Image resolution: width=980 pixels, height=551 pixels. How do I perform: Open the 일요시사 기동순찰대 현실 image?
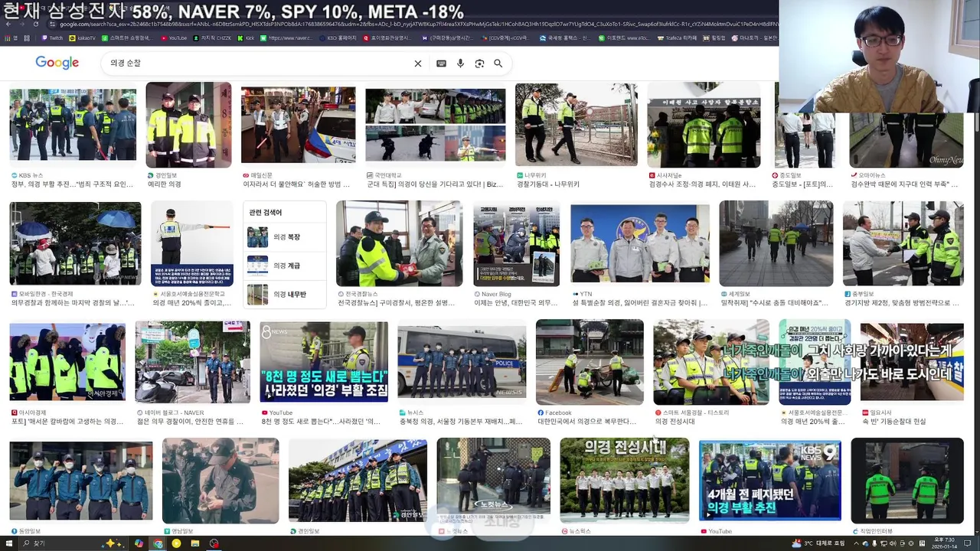912,362
